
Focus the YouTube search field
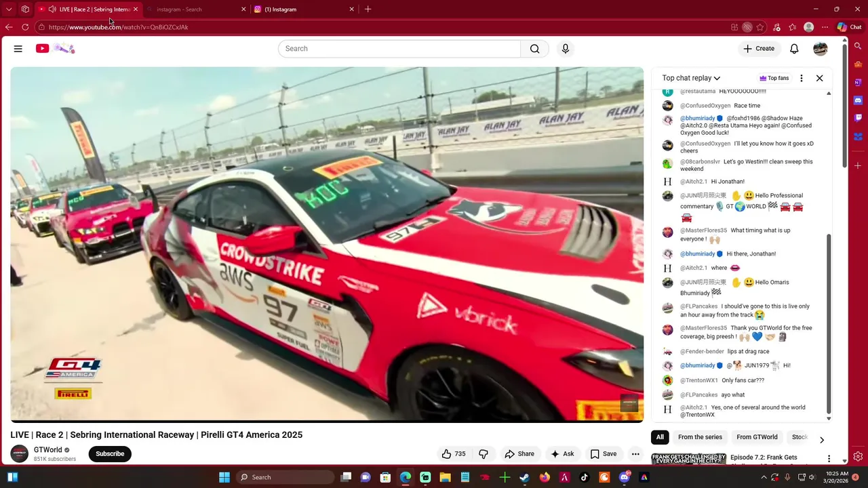coord(399,49)
